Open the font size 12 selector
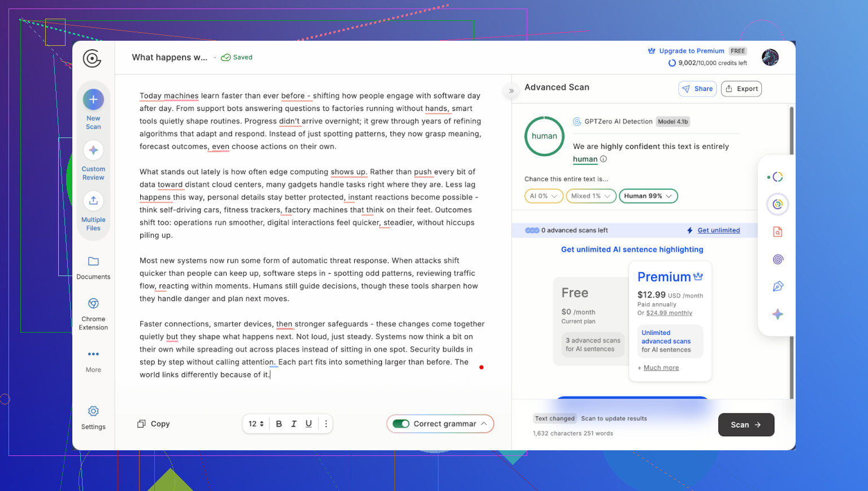 (256, 424)
